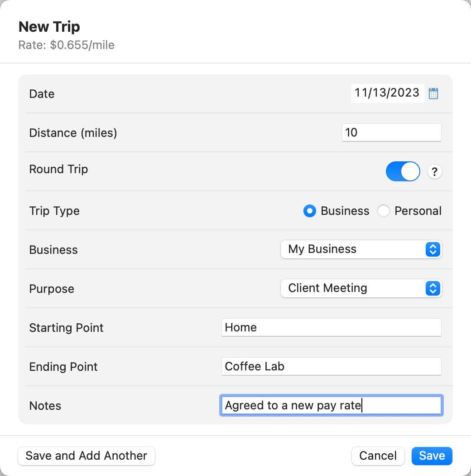Select the Personal trip type radio

(384, 211)
